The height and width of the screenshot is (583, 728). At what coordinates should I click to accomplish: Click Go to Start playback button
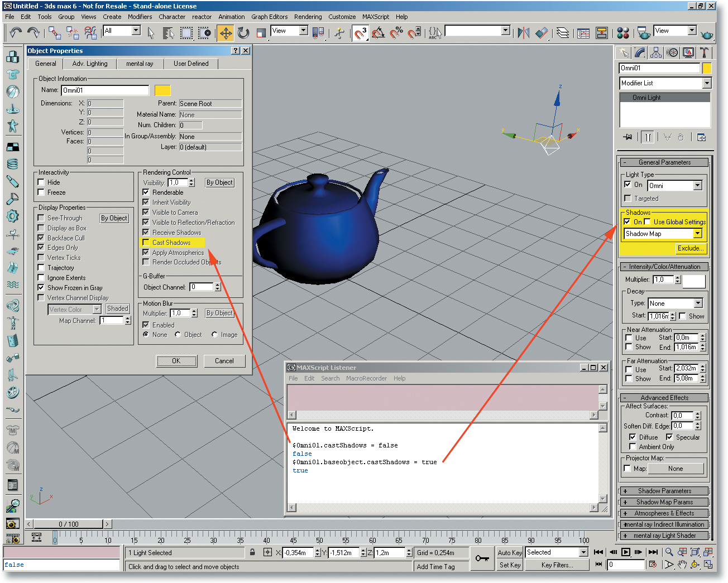coord(598,552)
